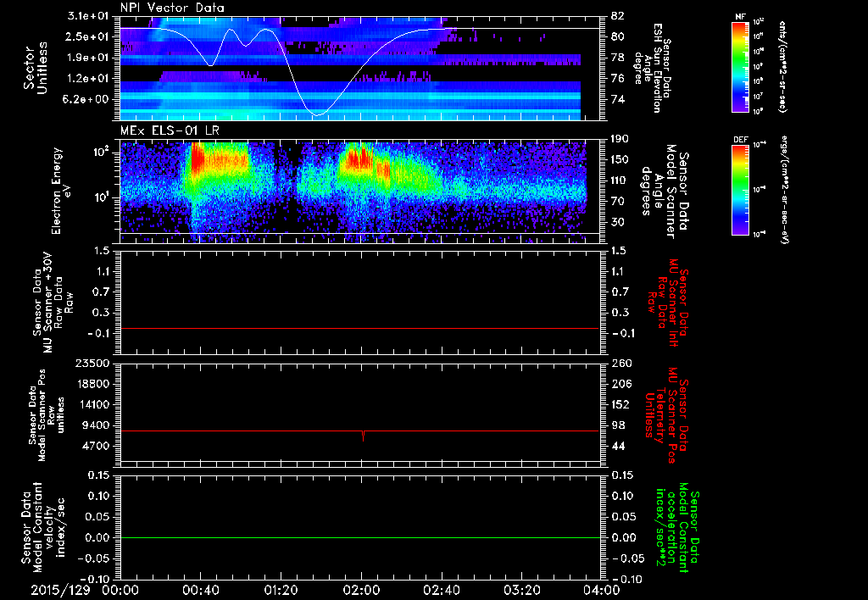Image resolution: width=868 pixels, height=600 pixels.
Task: Click the '30' scanner angle tick label
Action: pos(617,222)
